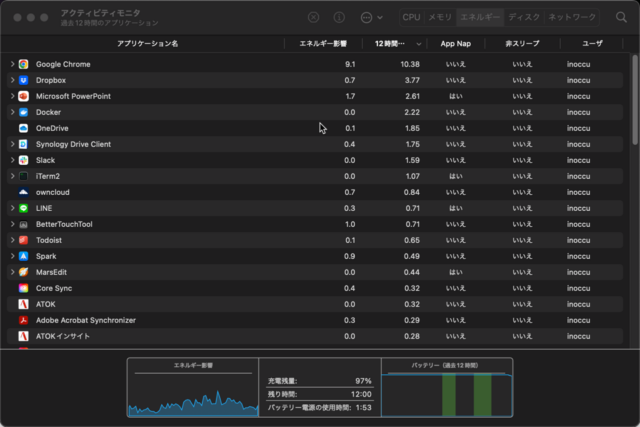This screenshot has width=640, height=427.
Task: Click the Adobe Acrobat Synchronizer icon
Action: coord(23,320)
